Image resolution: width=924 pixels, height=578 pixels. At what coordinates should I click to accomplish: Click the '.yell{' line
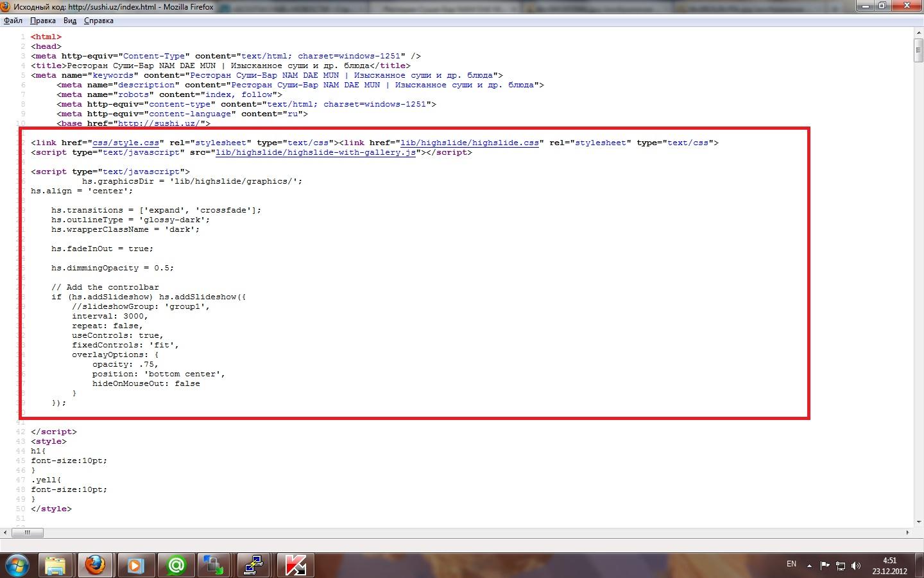pos(46,480)
